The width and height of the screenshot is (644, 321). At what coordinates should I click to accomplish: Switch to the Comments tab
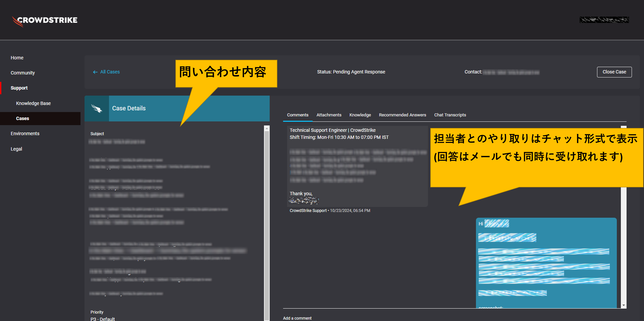coord(298,115)
